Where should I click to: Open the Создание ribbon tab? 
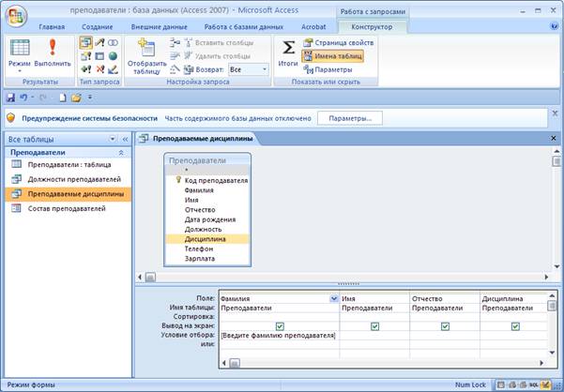pyautogui.click(x=96, y=27)
